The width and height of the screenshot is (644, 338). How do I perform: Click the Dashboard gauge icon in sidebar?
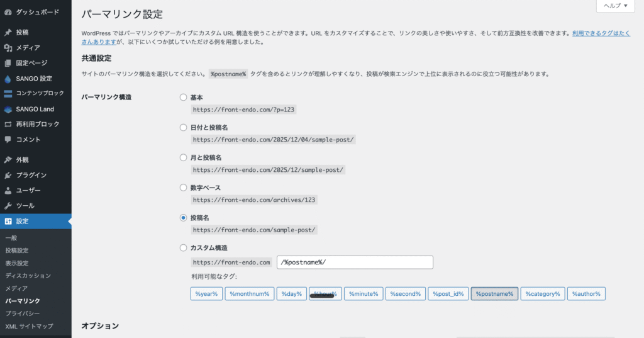(x=8, y=12)
